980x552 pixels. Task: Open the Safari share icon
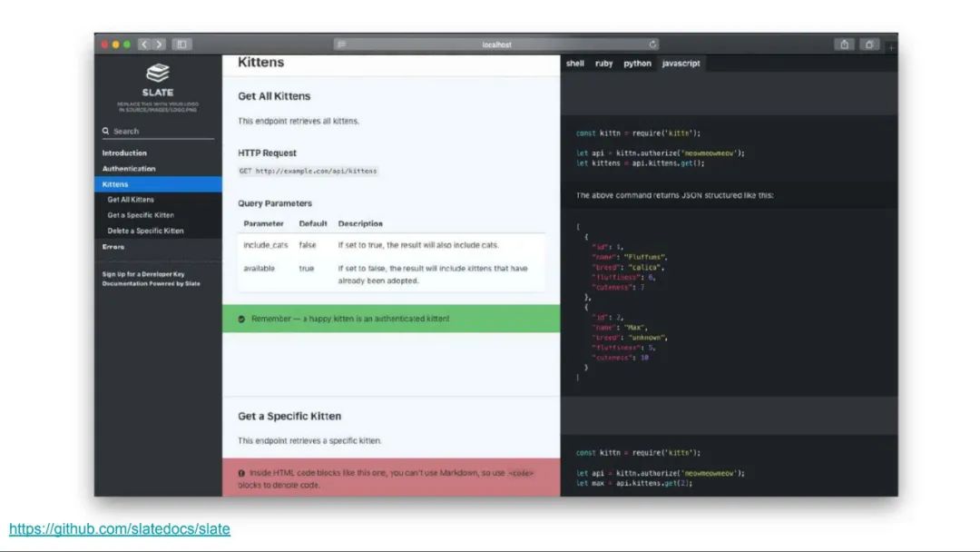845,44
